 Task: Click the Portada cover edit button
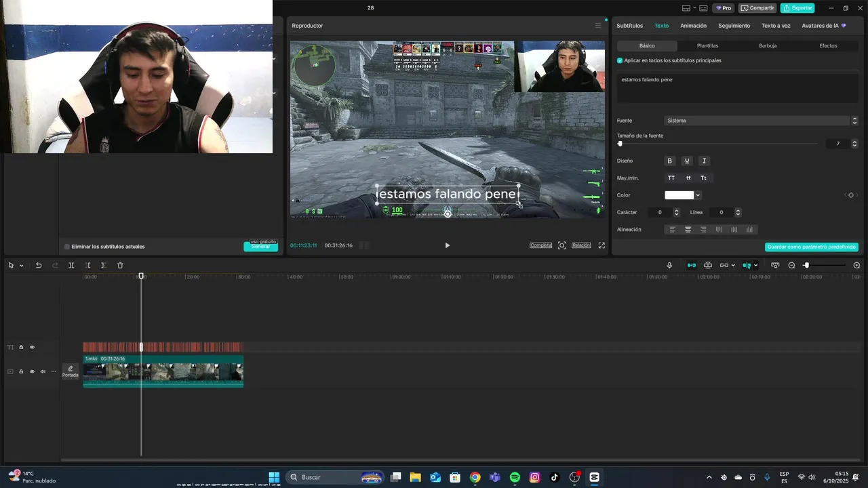point(71,371)
